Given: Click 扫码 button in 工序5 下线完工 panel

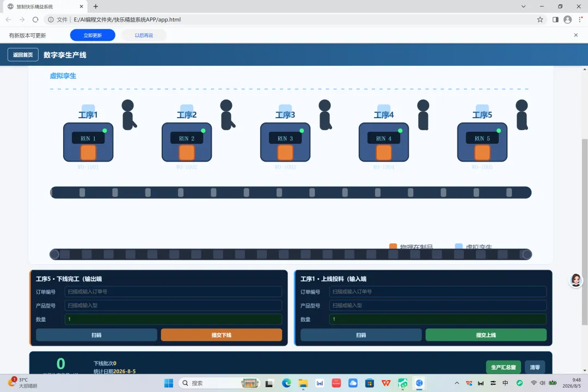Looking at the screenshot, I should [96, 335].
